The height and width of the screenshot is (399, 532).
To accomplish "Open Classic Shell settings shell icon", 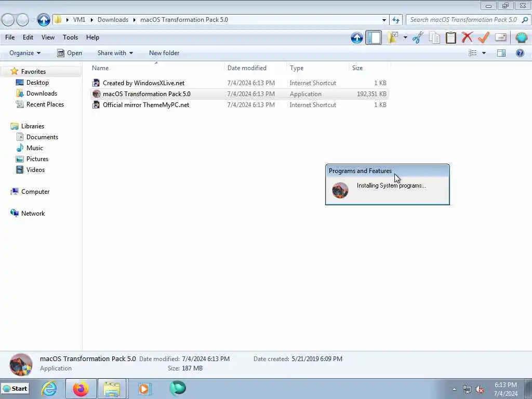I will pos(521,37).
